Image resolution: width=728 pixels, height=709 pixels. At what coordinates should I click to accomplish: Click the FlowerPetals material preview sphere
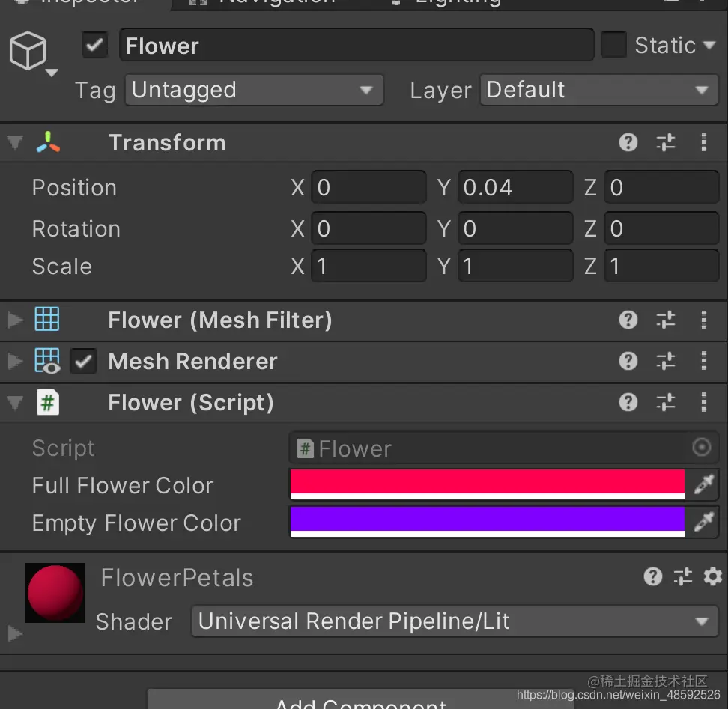(55, 593)
